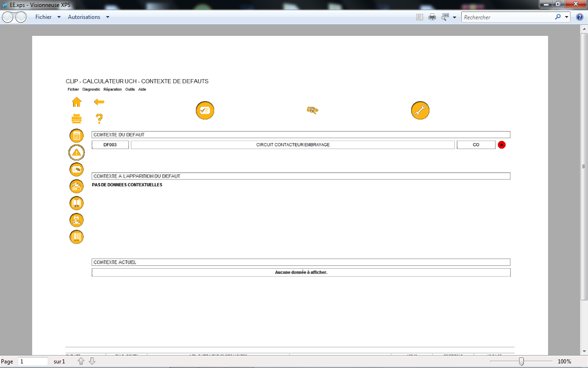
Task: Click the CIRCUIT CONTACTEUR EMBRAYAGE cell
Action: tap(293, 145)
